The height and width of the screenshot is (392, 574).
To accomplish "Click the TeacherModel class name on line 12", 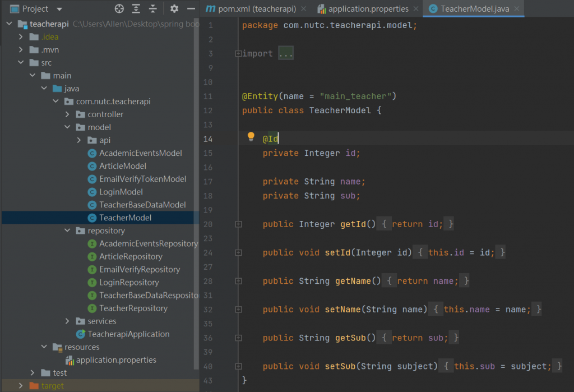I will point(340,110).
